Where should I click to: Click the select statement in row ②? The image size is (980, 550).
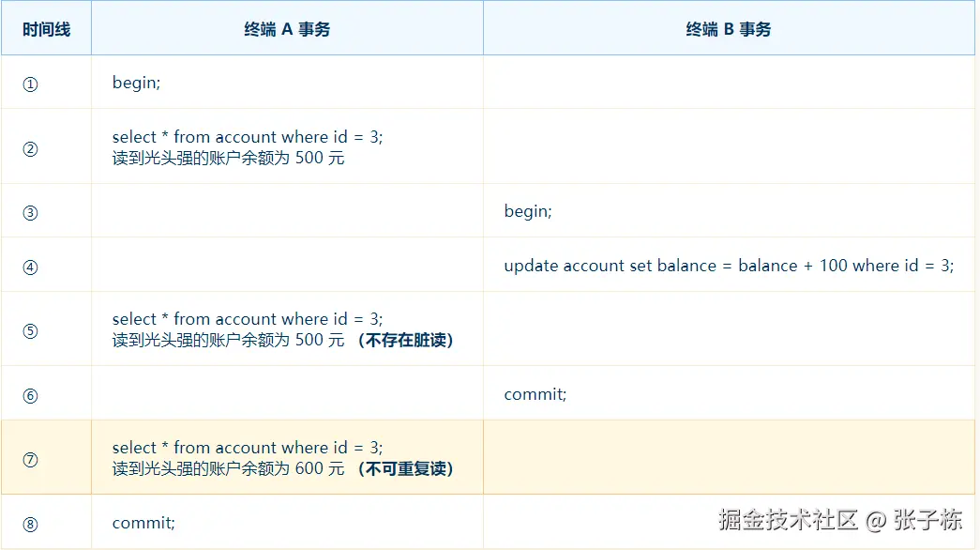tap(248, 137)
